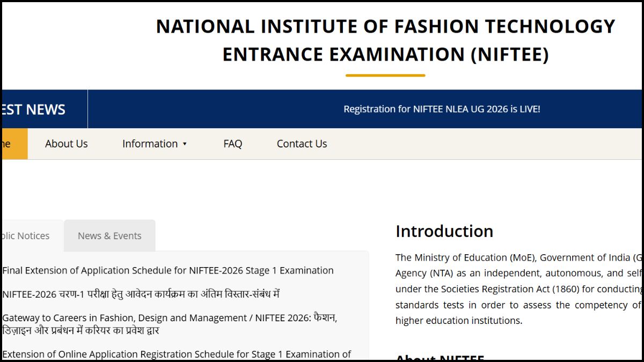The width and height of the screenshot is (644, 362).
Task: Click the Societies Registration Act text line
Action: pyautogui.click(x=518, y=289)
